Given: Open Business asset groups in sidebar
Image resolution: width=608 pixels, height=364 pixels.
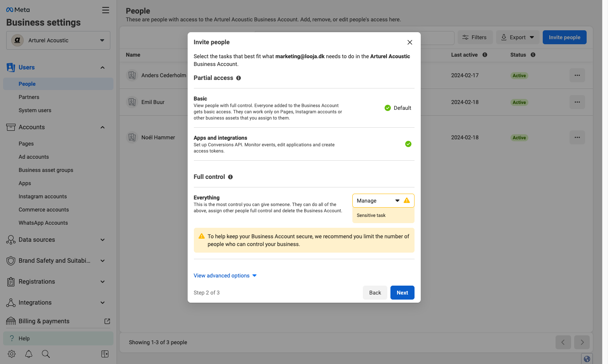Looking at the screenshot, I should 46,170.
